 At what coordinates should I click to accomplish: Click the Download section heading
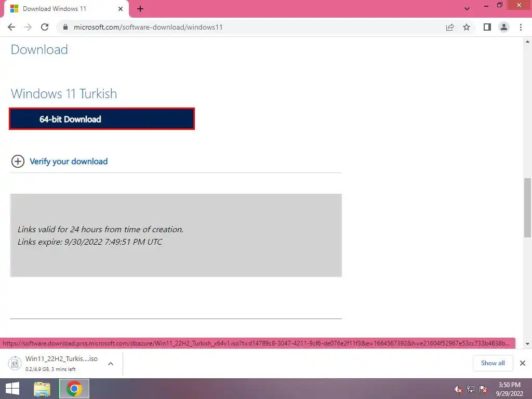tap(39, 49)
